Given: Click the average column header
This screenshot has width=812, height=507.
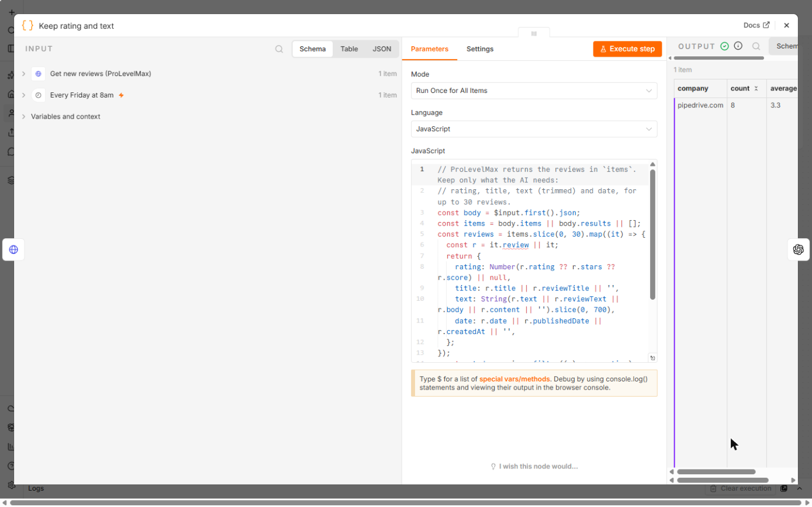Looking at the screenshot, I should (783, 89).
